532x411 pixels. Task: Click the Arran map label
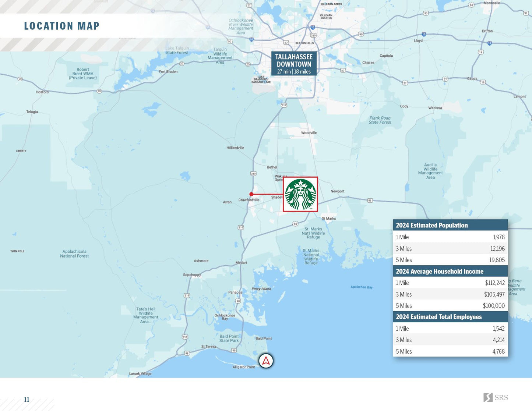[x=227, y=202]
